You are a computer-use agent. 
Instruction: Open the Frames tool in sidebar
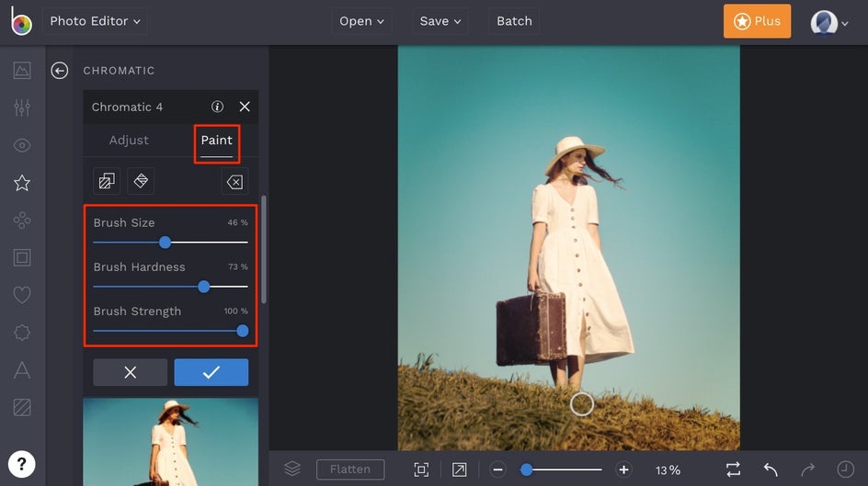tap(22, 257)
